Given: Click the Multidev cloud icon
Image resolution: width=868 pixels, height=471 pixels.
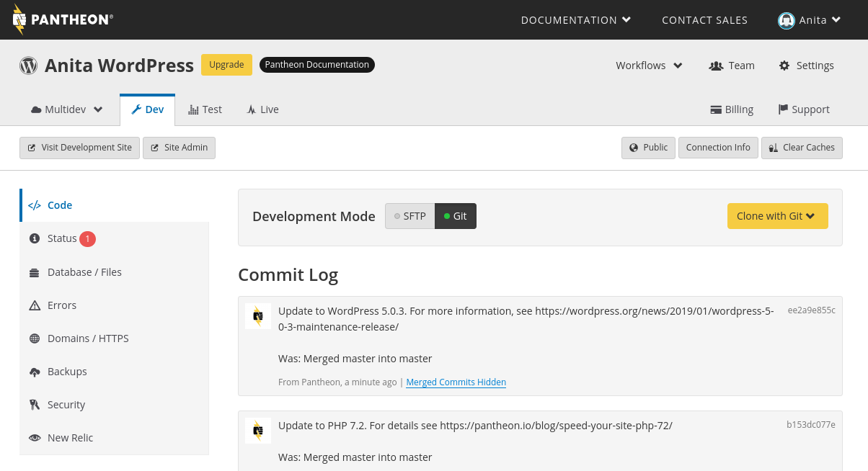Looking at the screenshot, I should [36, 109].
